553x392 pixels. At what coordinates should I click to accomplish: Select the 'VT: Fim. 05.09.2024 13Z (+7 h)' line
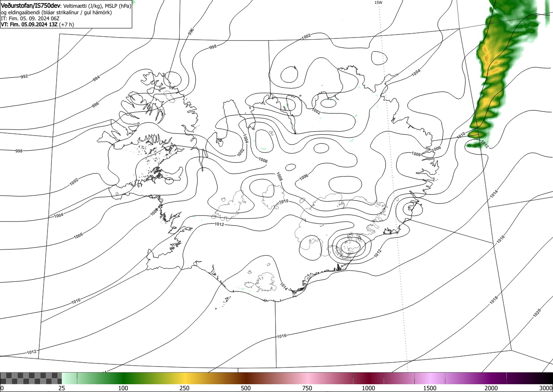(38, 25)
